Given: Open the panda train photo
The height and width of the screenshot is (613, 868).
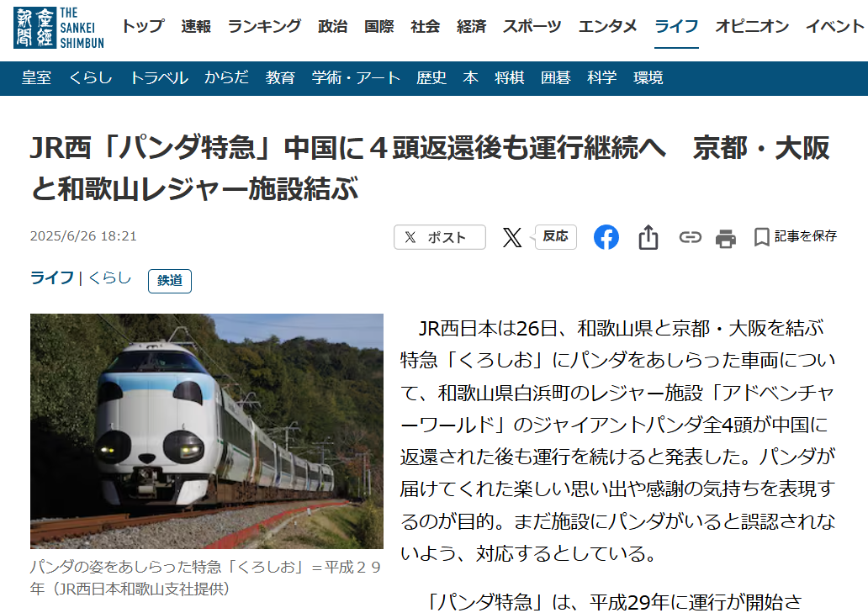Looking at the screenshot, I should pos(206,431).
